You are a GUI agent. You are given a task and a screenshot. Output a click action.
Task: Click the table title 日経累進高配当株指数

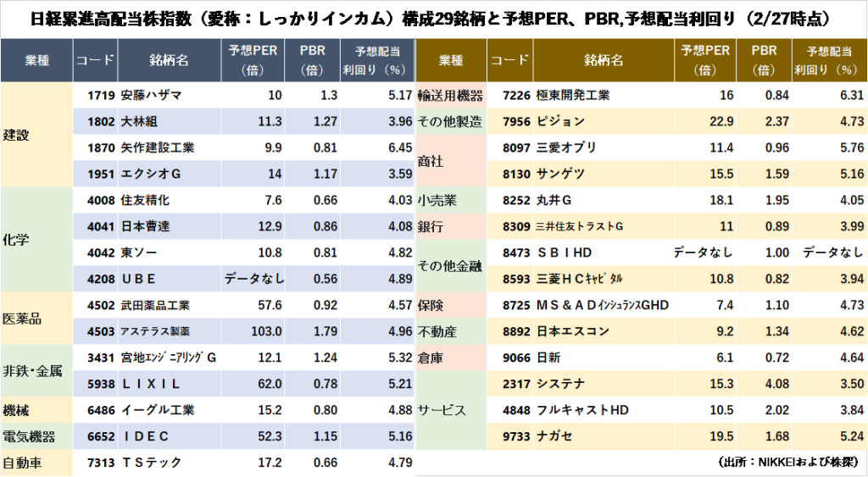point(110,19)
